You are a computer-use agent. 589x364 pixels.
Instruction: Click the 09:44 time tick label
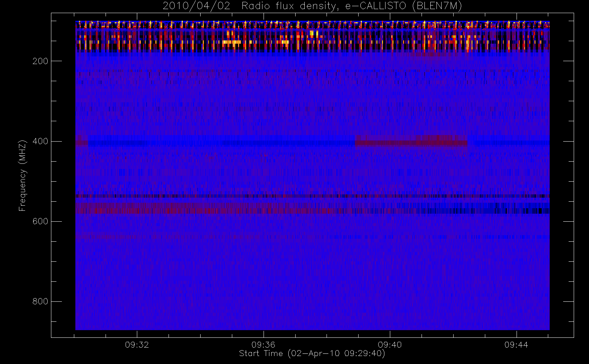[x=516, y=345]
